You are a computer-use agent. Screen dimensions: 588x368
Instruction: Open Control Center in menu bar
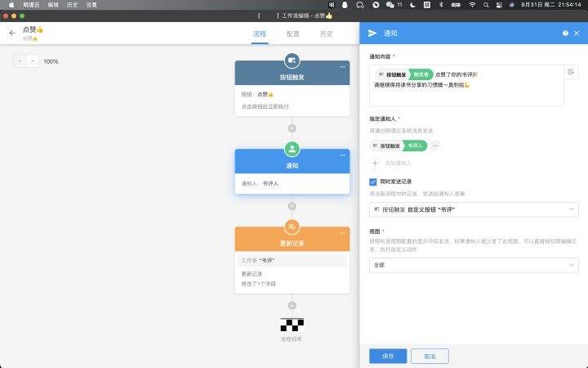[499, 5]
